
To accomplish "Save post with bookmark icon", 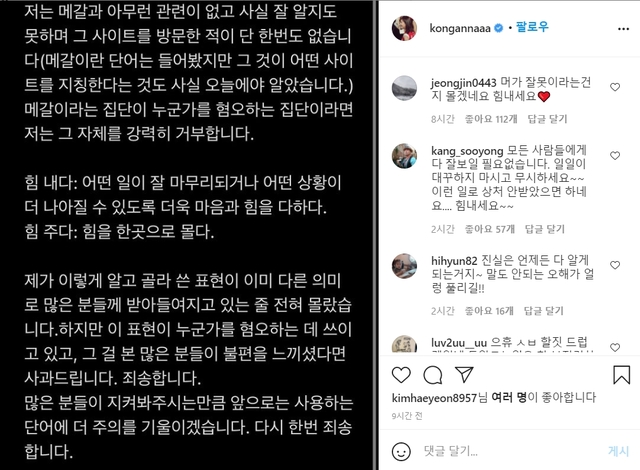I will pyautogui.click(x=621, y=375).
